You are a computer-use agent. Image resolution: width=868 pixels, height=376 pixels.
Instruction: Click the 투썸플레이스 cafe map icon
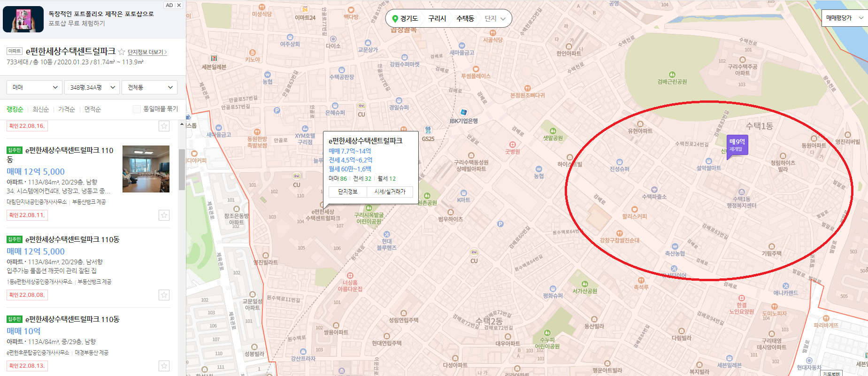(476, 69)
